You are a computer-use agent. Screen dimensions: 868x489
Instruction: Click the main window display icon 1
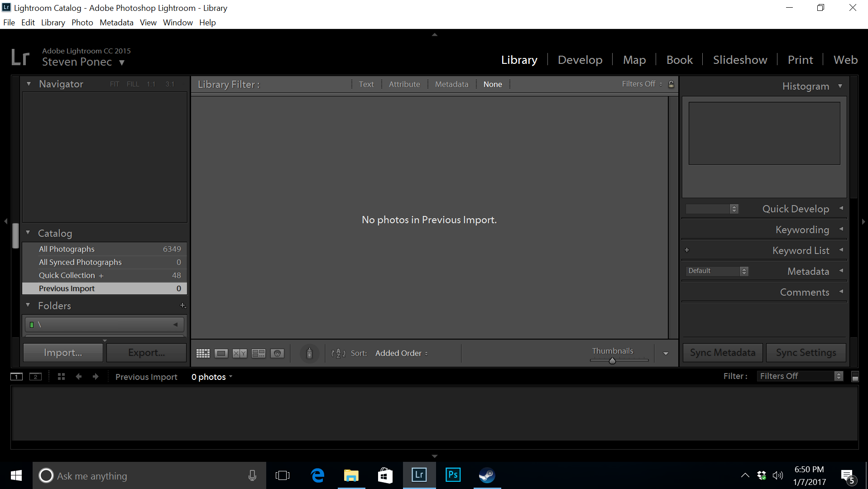coord(17,377)
